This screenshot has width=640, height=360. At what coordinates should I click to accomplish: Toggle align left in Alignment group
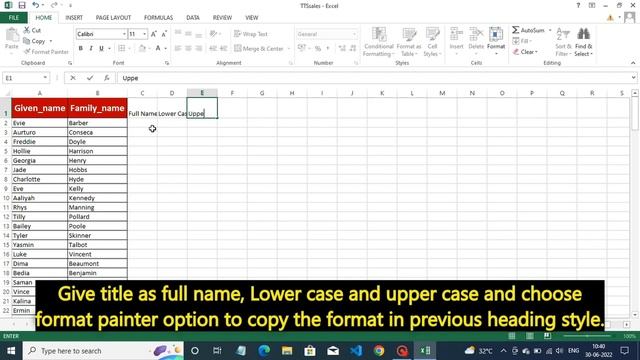tap(178, 49)
